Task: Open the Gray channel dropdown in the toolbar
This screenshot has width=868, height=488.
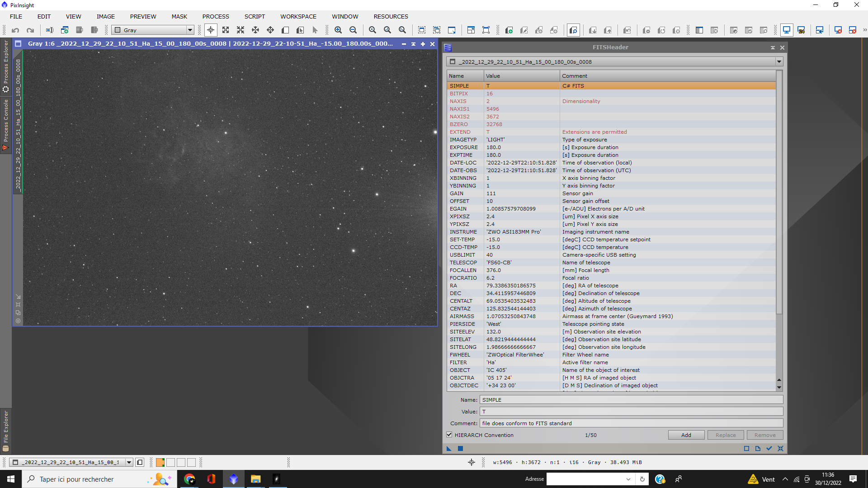Action: point(190,30)
